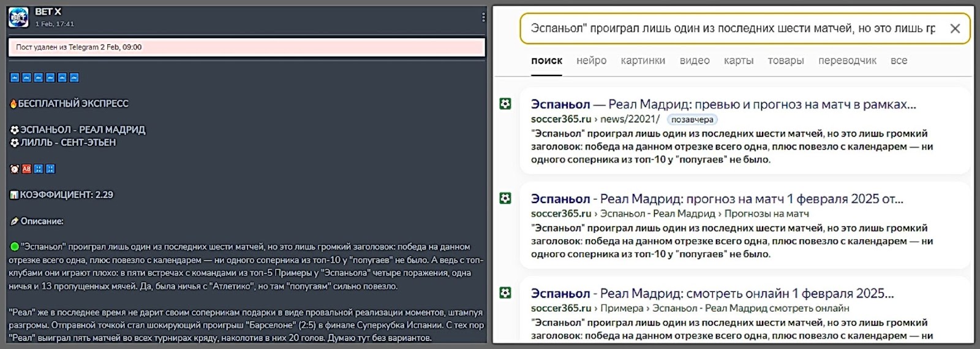Select the Карты search tab
Screen dimensions: 980x349
(x=738, y=61)
